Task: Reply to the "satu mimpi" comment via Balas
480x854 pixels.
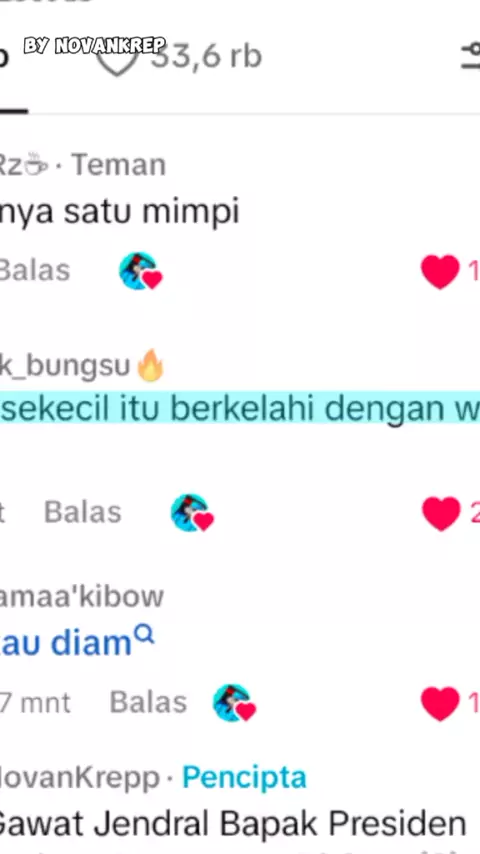Action: [x=35, y=270]
